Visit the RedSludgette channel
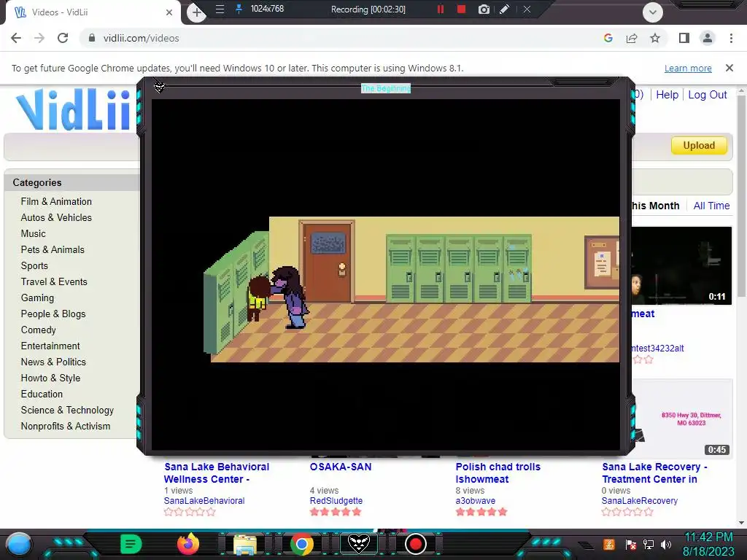The image size is (747, 560). coord(336,501)
